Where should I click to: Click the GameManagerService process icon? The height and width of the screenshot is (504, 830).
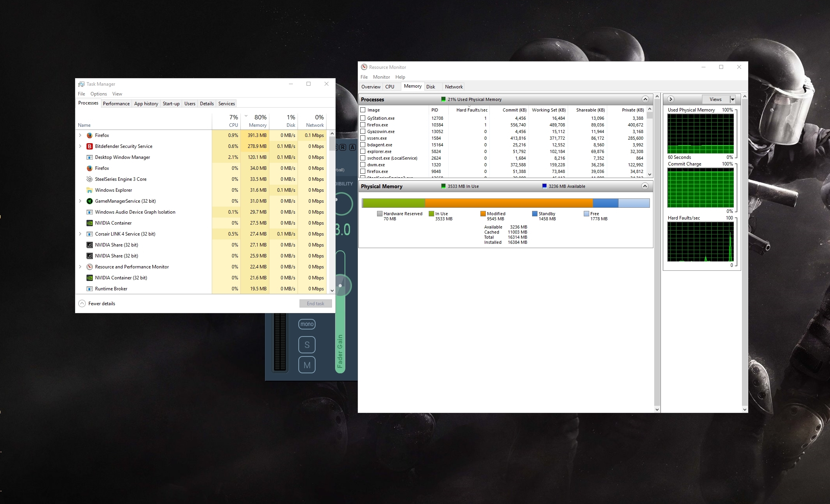(89, 201)
